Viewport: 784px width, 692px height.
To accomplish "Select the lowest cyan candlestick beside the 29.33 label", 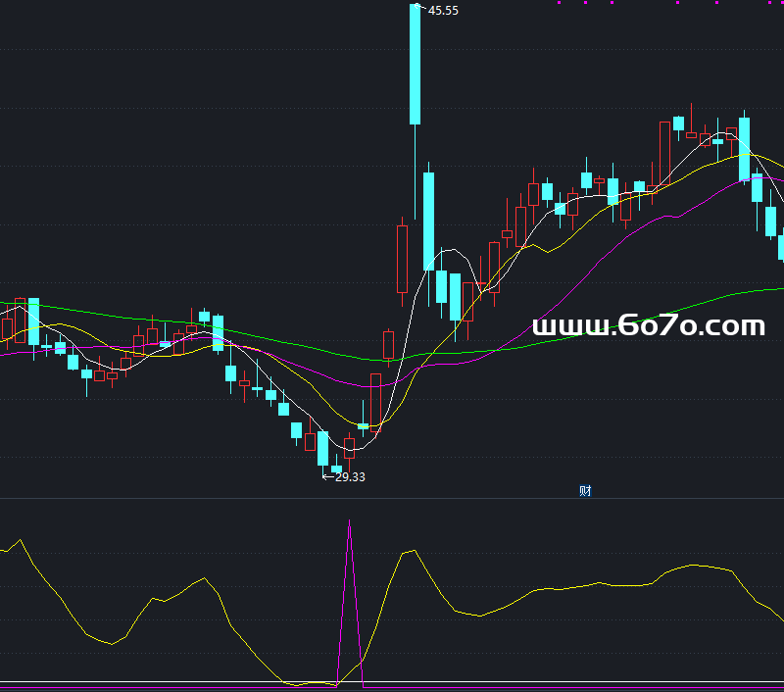I will pyautogui.click(x=323, y=449).
